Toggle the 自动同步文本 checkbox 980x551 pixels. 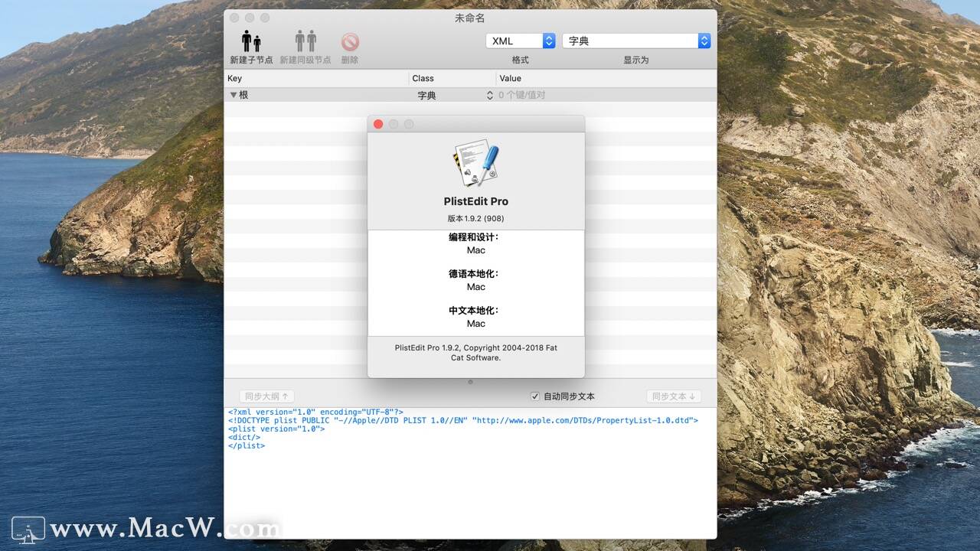tap(535, 396)
